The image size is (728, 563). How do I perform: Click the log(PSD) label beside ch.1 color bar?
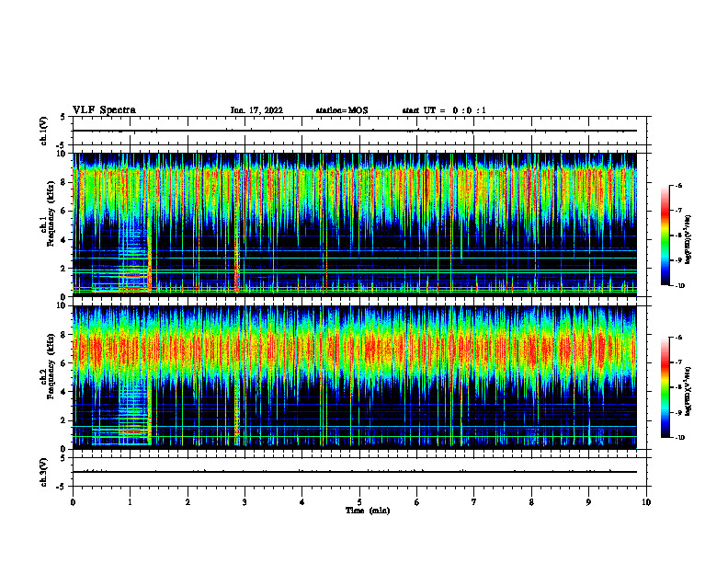tap(688, 239)
